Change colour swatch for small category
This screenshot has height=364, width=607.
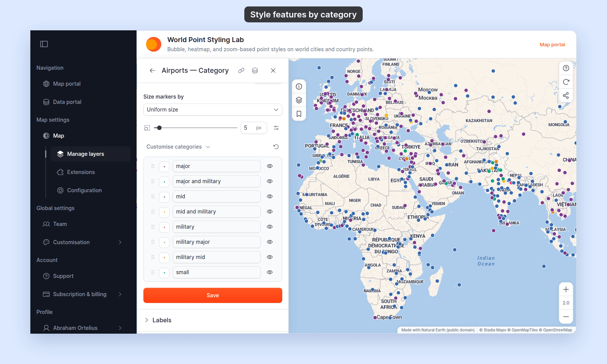tap(164, 272)
